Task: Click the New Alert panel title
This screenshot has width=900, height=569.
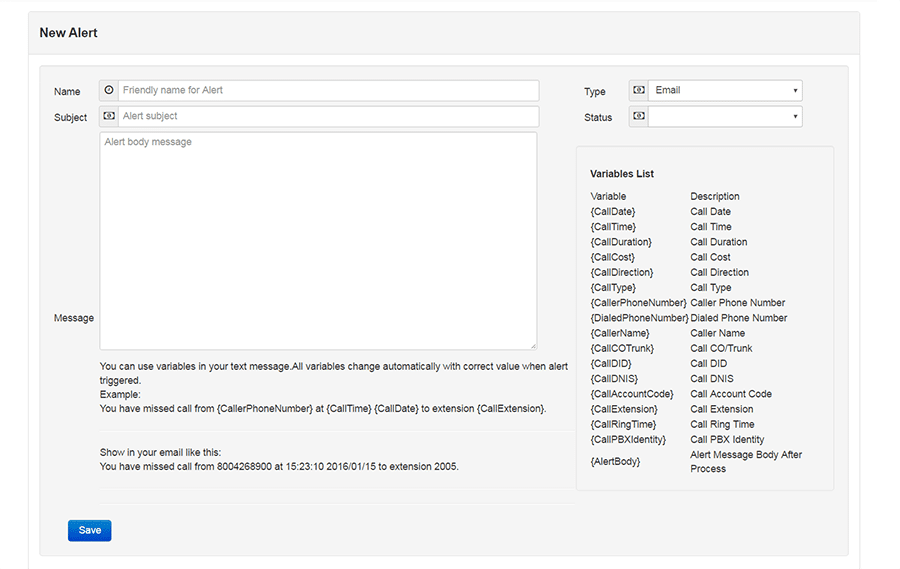Action: [68, 33]
